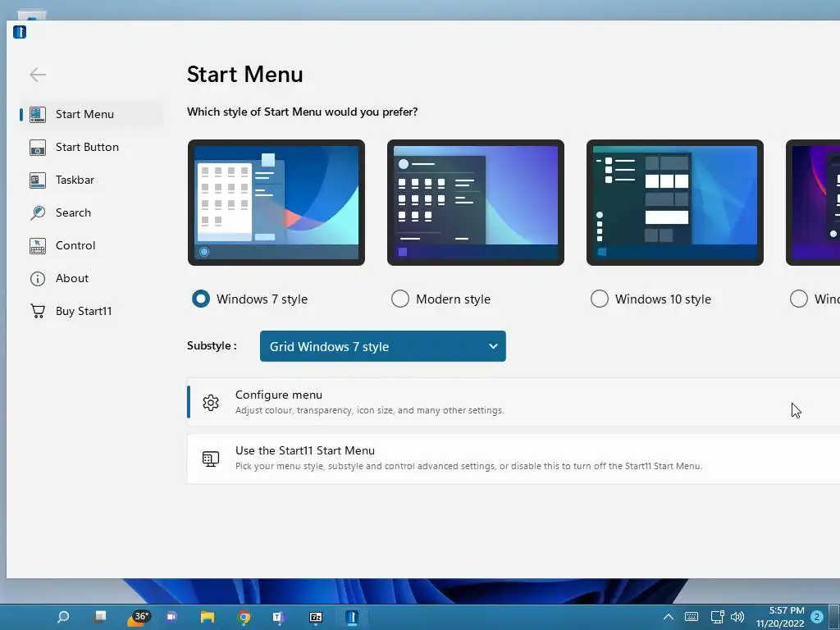Click the About info circle icon
Viewport: 840px width, 630px height.
(38, 279)
